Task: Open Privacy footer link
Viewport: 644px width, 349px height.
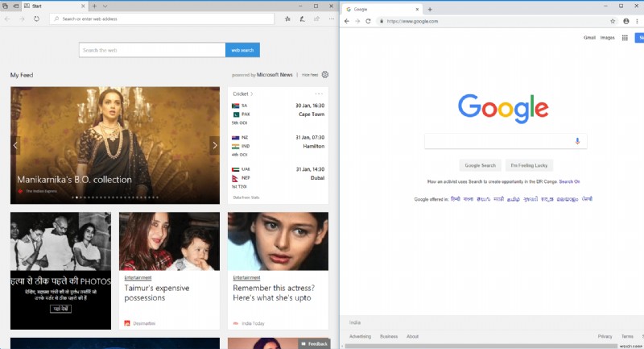Action: click(x=605, y=336)
